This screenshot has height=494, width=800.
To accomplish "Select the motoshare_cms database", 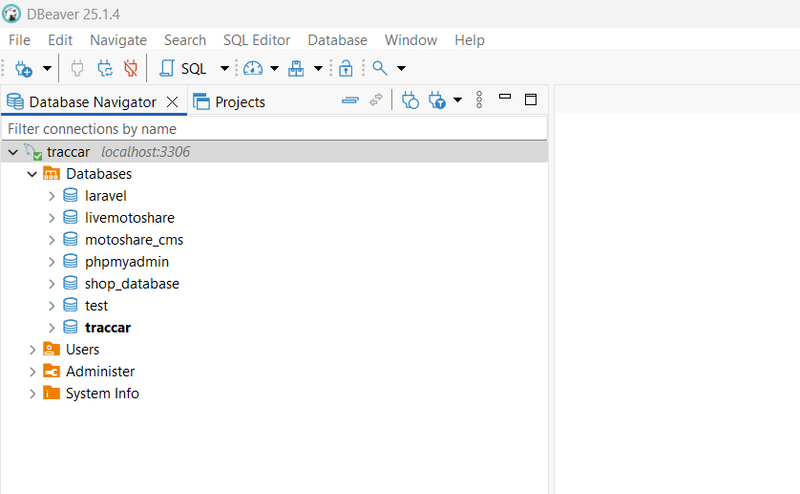I will pos(134,240).
